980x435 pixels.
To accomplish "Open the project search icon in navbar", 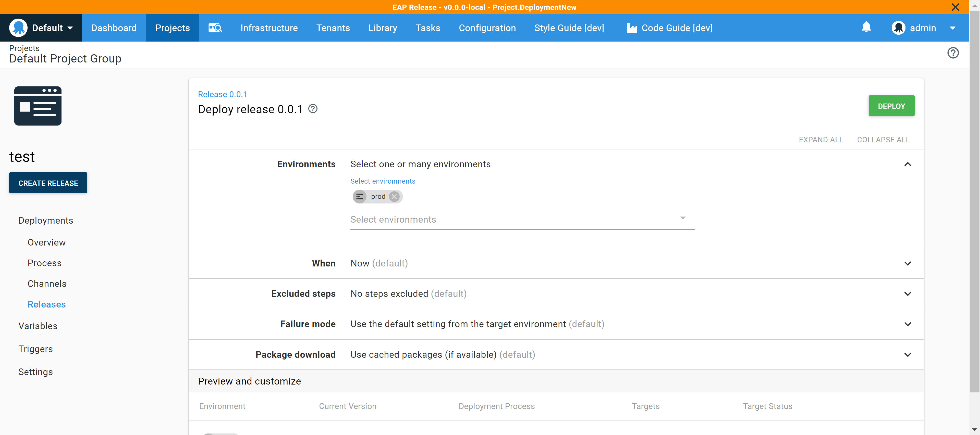I will [x=215, y=28].
